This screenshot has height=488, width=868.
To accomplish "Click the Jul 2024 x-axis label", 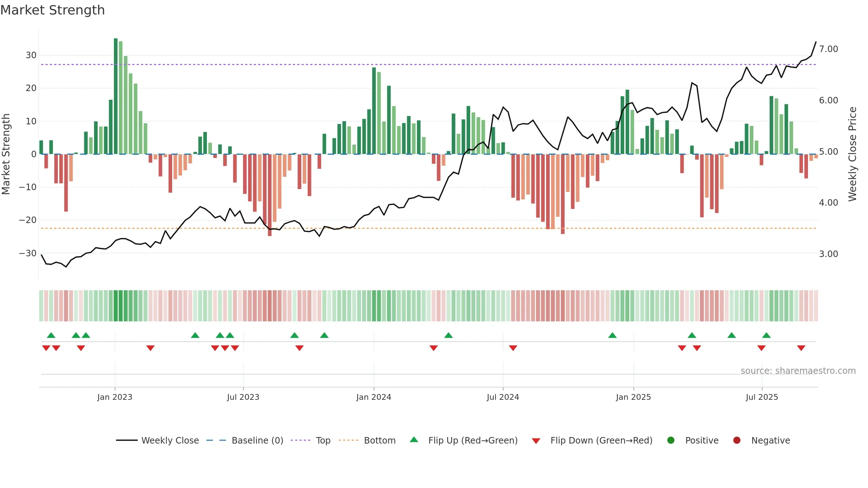I will tap(503, 397).
